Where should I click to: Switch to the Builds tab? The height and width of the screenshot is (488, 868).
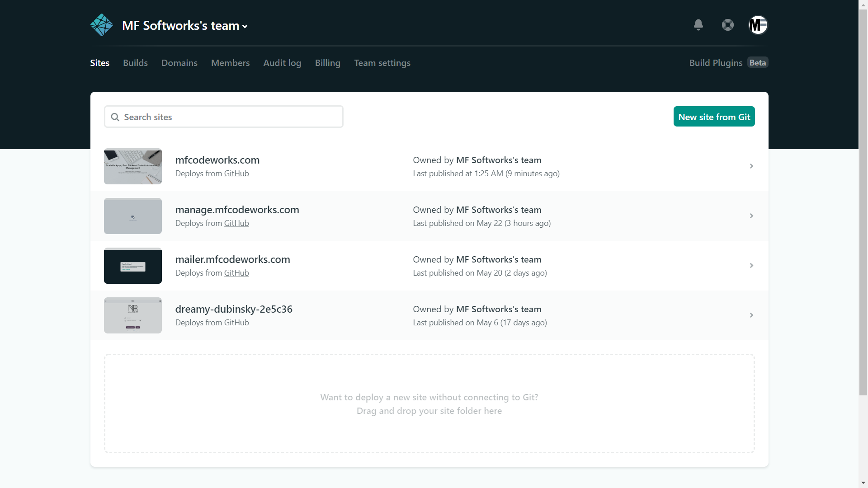click(135, 63)
